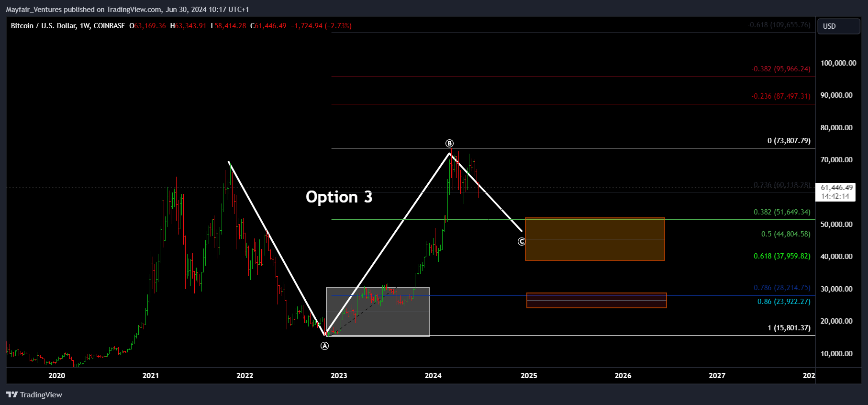The width and height of the screenshot is (868, 405).
Task: Click the countdown timer 14:42:14
Action: coord(835,196)
